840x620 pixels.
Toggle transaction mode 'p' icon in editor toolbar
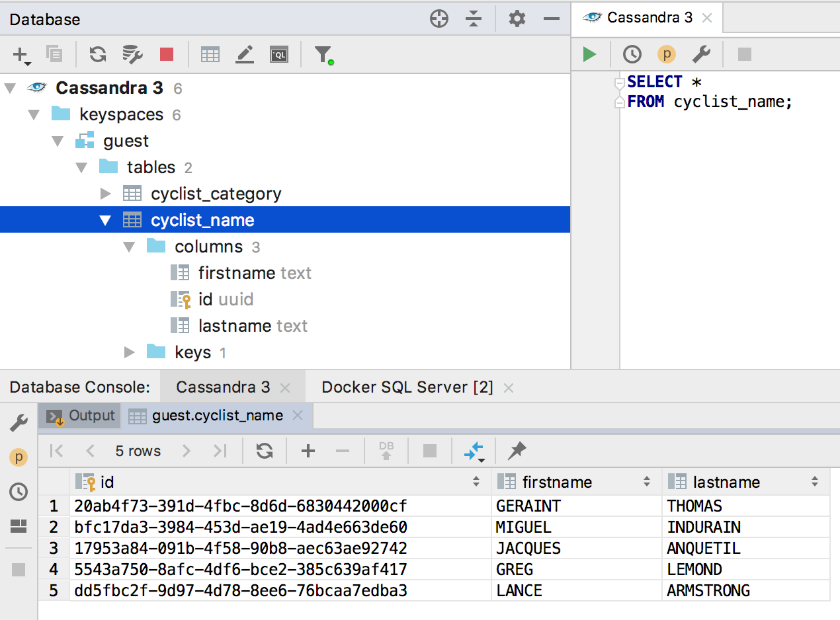[667, 54]
